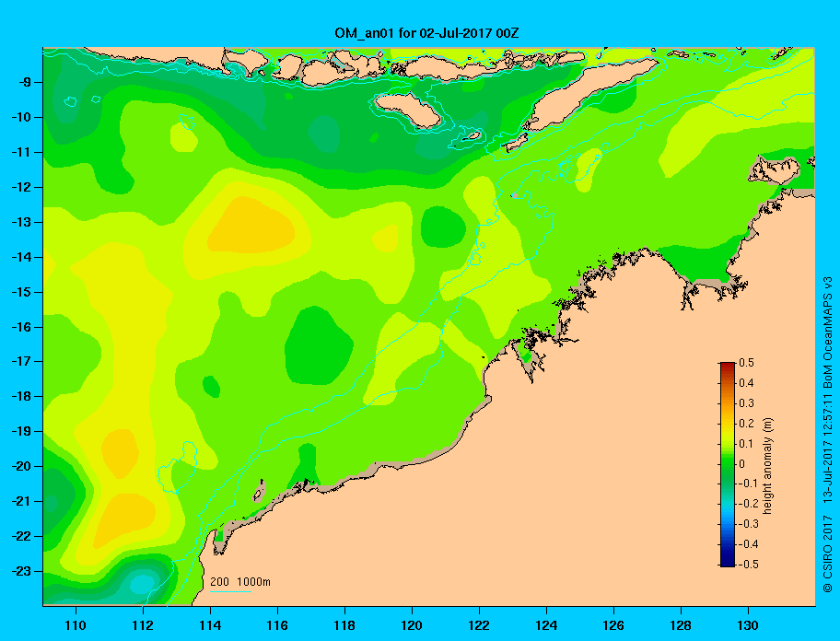Click the 110 longitude axis label
This screenshot has height=641, width=840.
coord(76,625)
